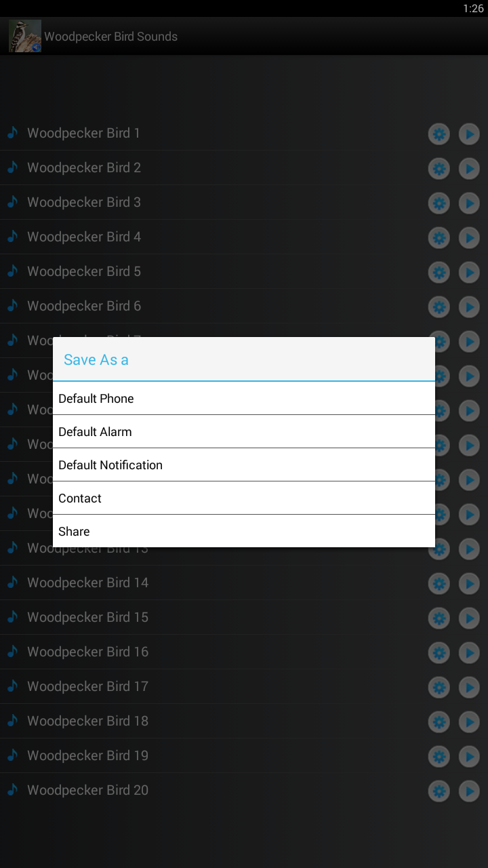
Task: Open settings gear for Woodpecker Bird 4
Action: coord(439,238)
